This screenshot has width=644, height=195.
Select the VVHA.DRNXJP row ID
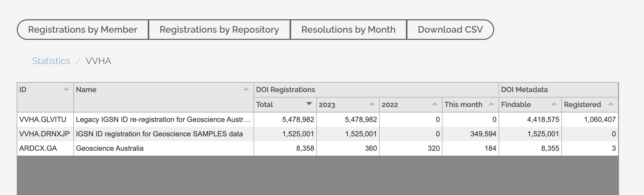coord(44,134)
